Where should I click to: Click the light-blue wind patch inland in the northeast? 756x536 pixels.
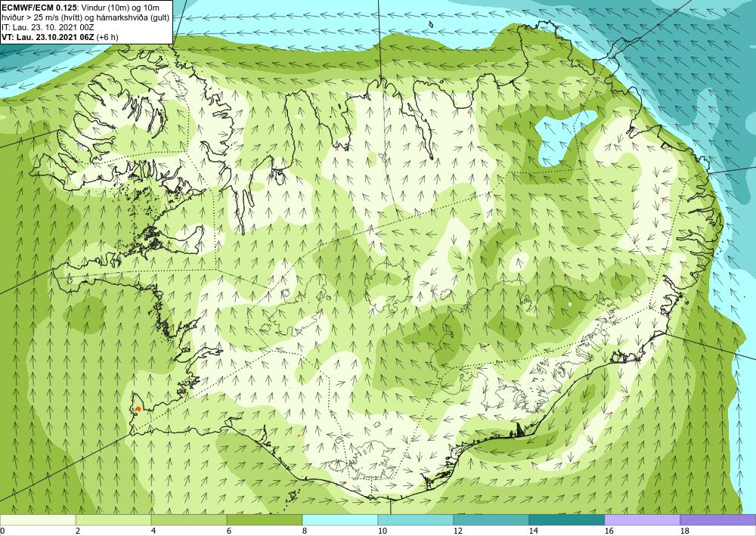[562, 137]
